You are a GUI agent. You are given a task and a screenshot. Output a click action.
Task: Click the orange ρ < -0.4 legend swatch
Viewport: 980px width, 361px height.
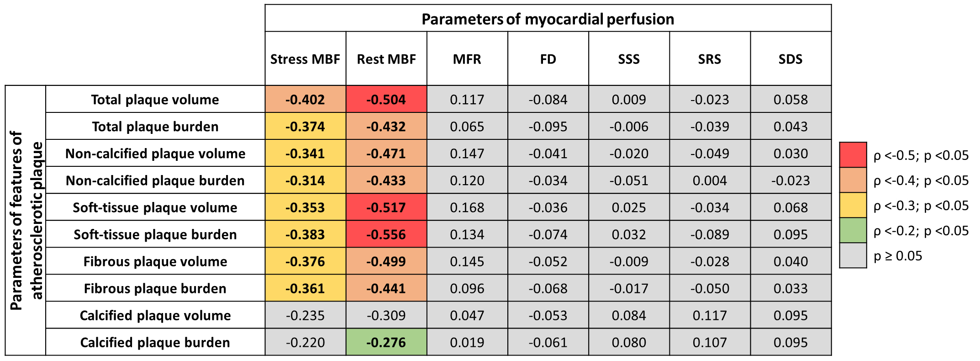click(x=853, y=180)
